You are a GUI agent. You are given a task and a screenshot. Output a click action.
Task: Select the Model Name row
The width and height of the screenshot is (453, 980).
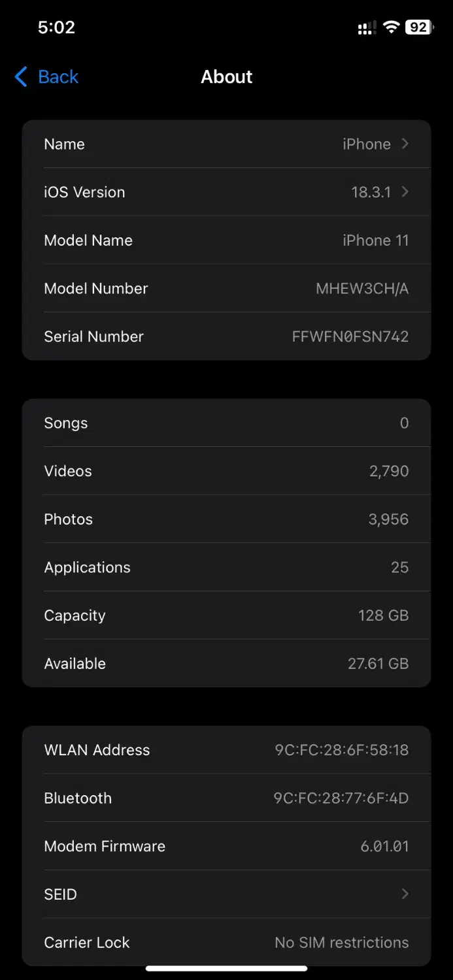(x=226, y=240)
